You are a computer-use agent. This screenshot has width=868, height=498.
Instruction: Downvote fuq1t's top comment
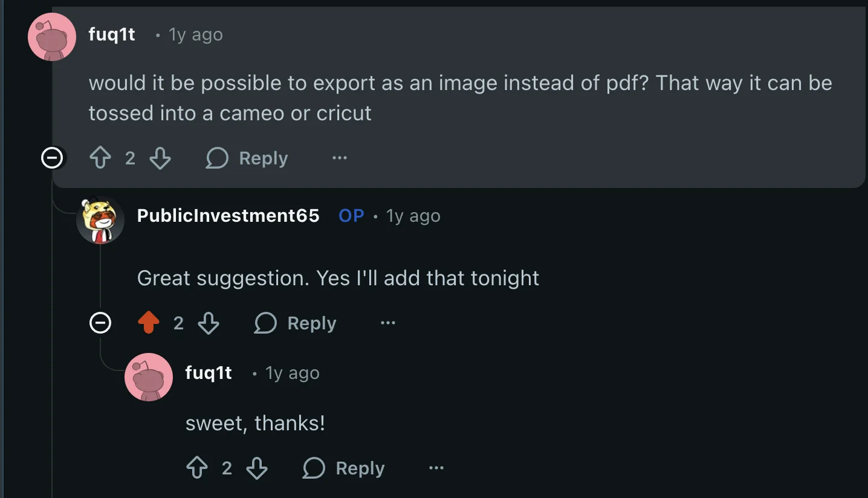(x=160, y=158)
